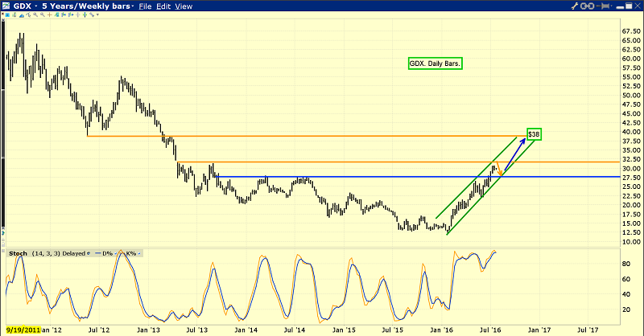The height and width of the screenshot is (336, 644).
Task: Click the price axis label 67.50
Action: [x=631, y=31]
